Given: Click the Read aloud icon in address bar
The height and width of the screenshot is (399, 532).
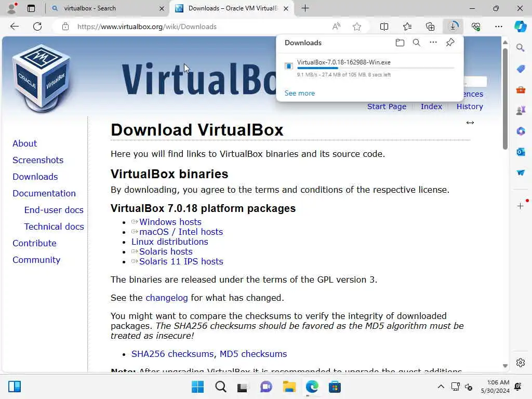Looking at the screenshot, I should (x=336, y=26).
